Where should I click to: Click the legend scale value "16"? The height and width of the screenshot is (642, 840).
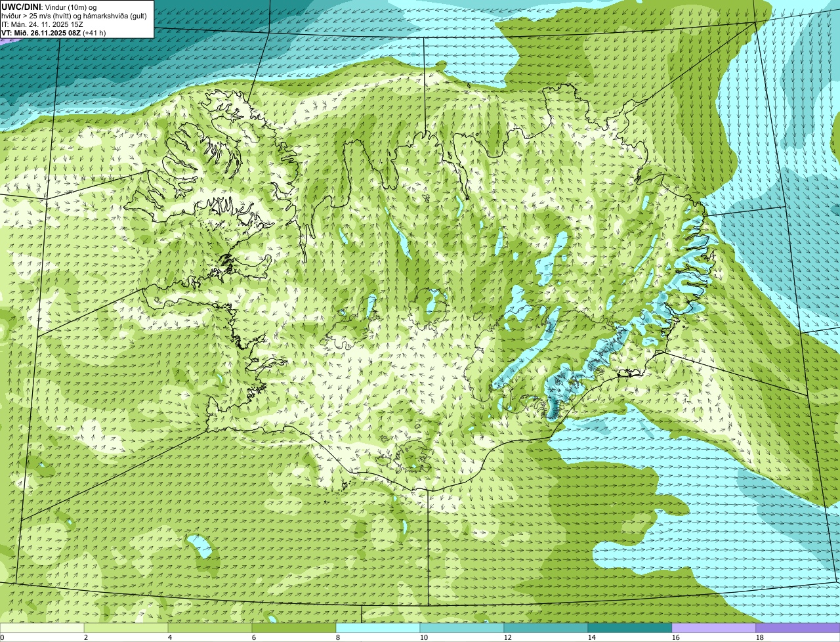[x=676, y=637]
